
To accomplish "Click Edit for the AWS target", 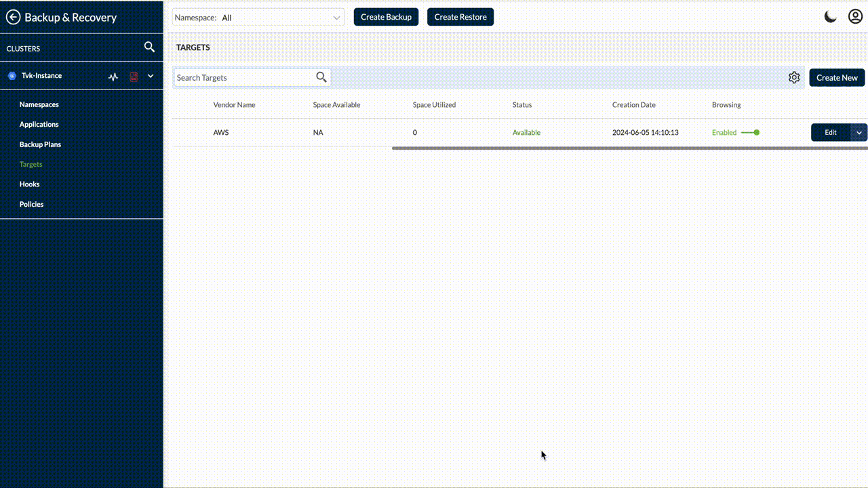I will point(831,132).
